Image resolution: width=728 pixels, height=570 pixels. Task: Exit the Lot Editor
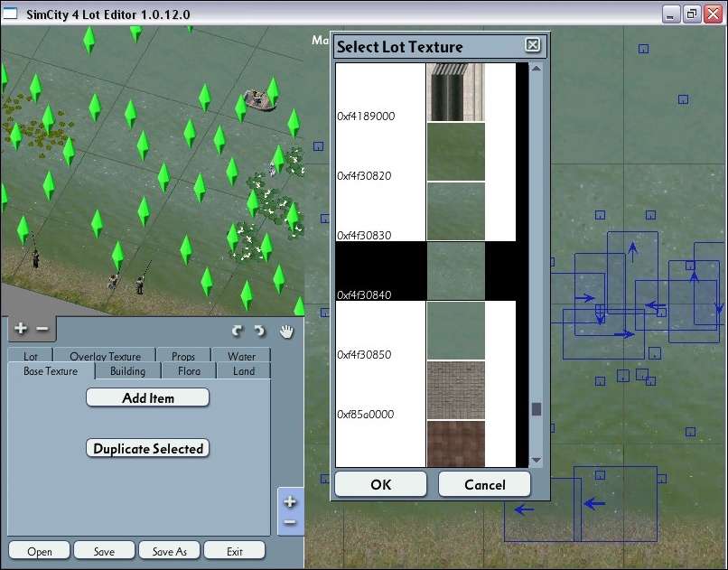235,551
